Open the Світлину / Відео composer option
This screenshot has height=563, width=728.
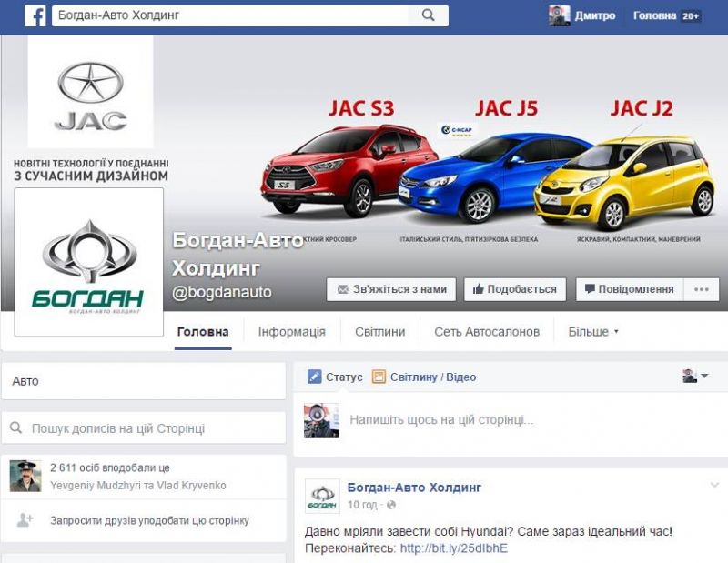point(424,377)
